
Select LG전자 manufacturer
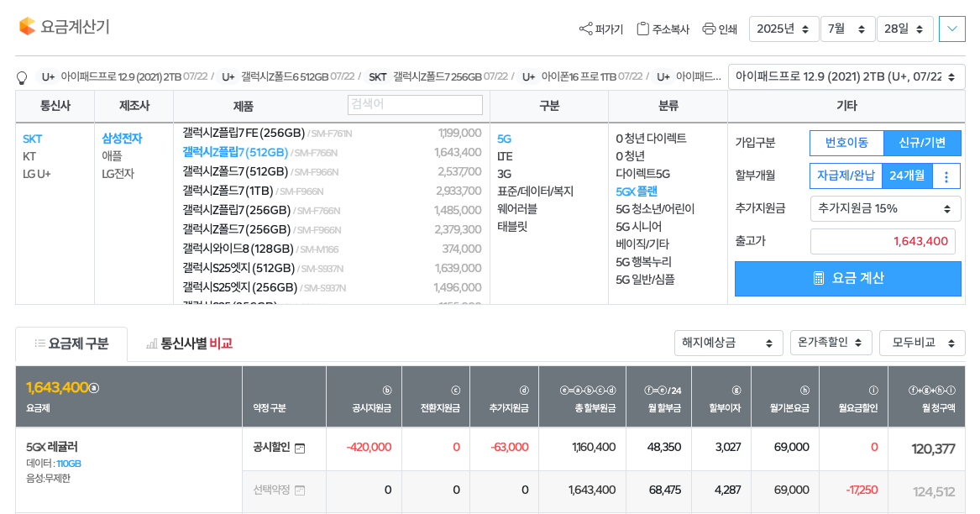tap(118, 173)
